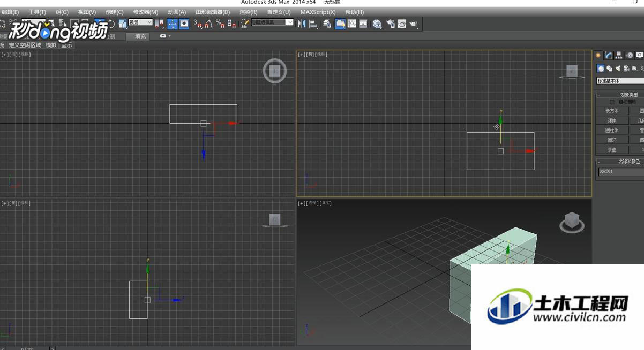This screenshot has height=350, width=644.
Task: Open the 编辑(E) menu
Action: [x=10, y=12]
